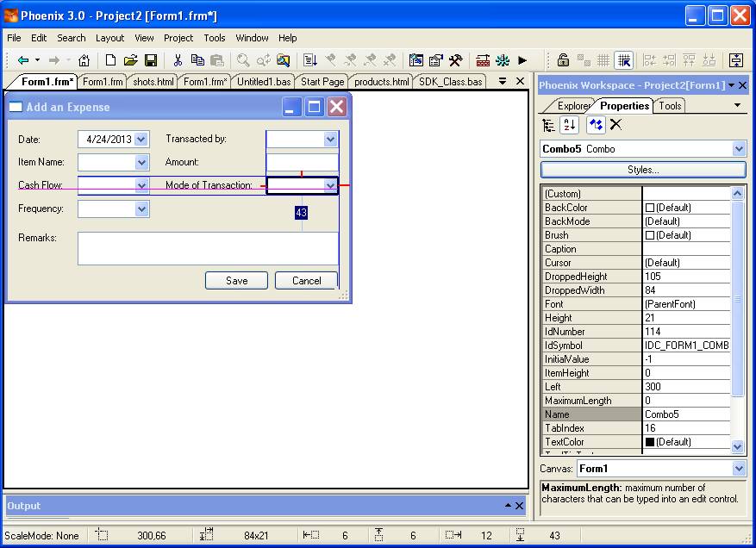The image size is (756, 548).
Task: Click the Remarks text area on the form
Action: click(208, 249)
